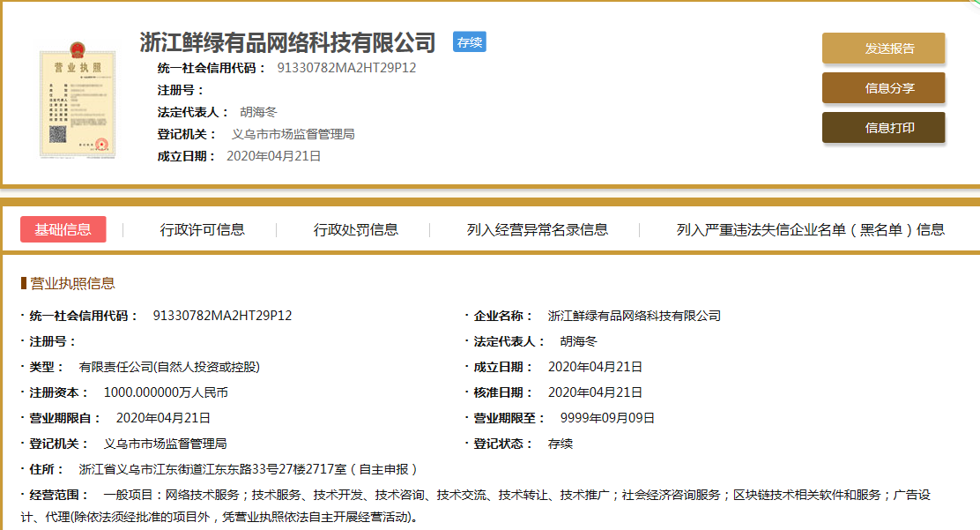Click the 信息打印 button

click(883, 127)
